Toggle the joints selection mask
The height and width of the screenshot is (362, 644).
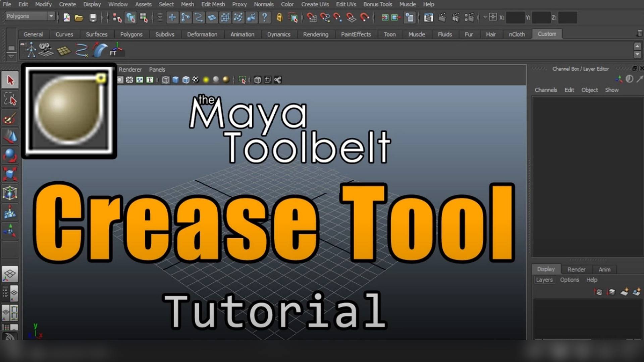185,17
